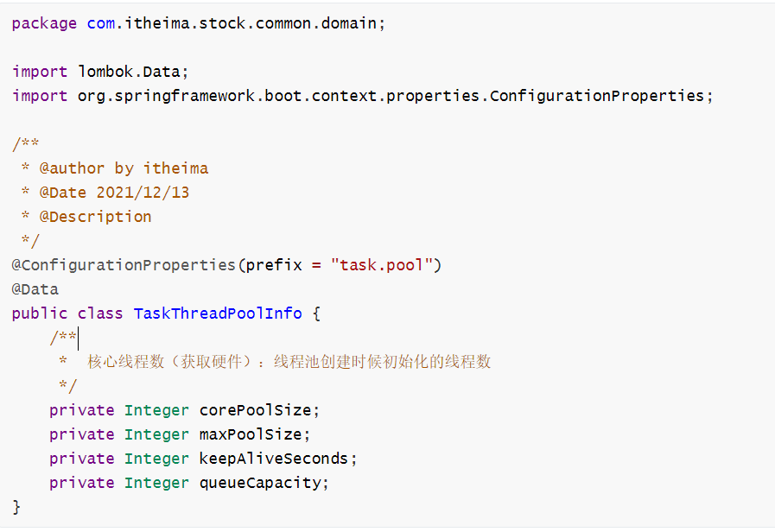Click the closing brace of the class
Viewport: 775px width, 532px height.
click(x=16, y=507)
